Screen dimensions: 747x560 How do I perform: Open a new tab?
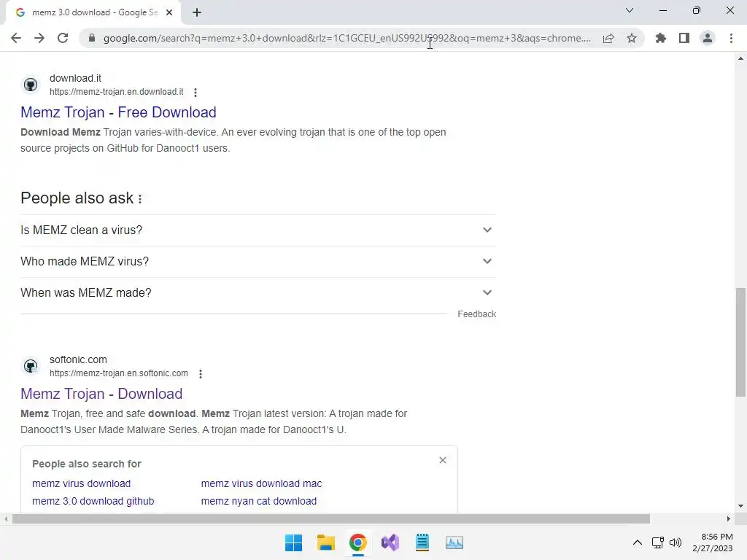click(x=197, y=12)
